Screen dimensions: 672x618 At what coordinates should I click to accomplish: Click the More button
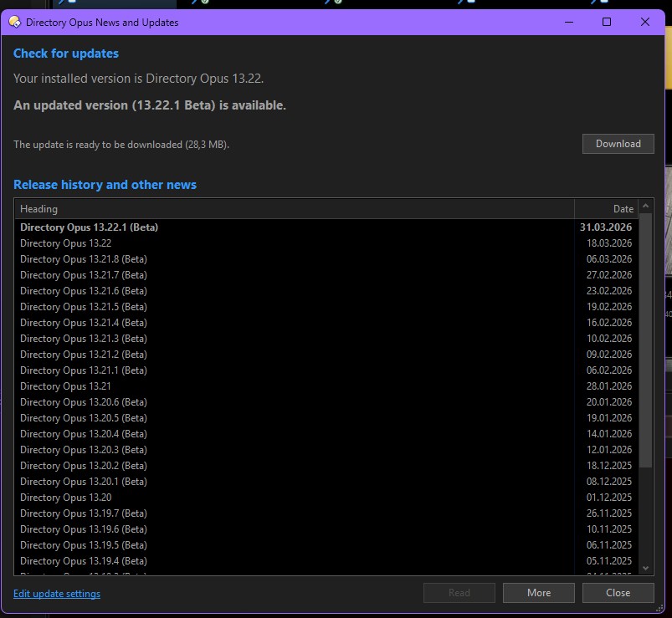pyautogui.click(x=539, y=593)
